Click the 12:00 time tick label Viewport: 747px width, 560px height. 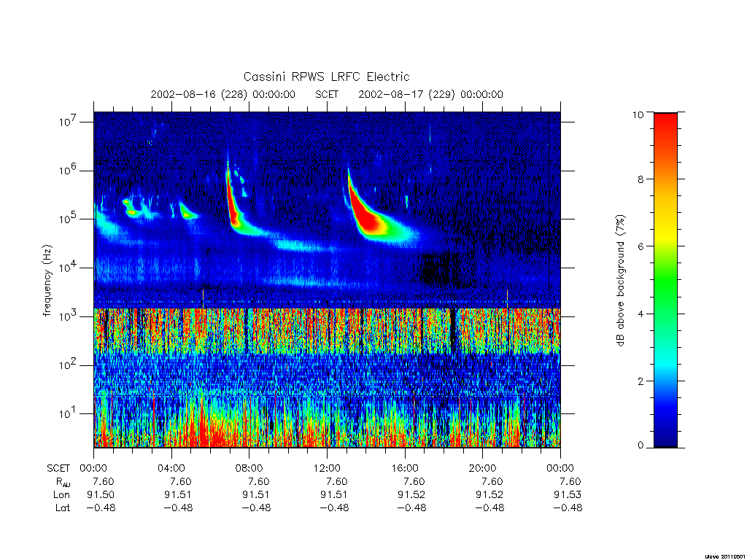click(x=327, y=468)
